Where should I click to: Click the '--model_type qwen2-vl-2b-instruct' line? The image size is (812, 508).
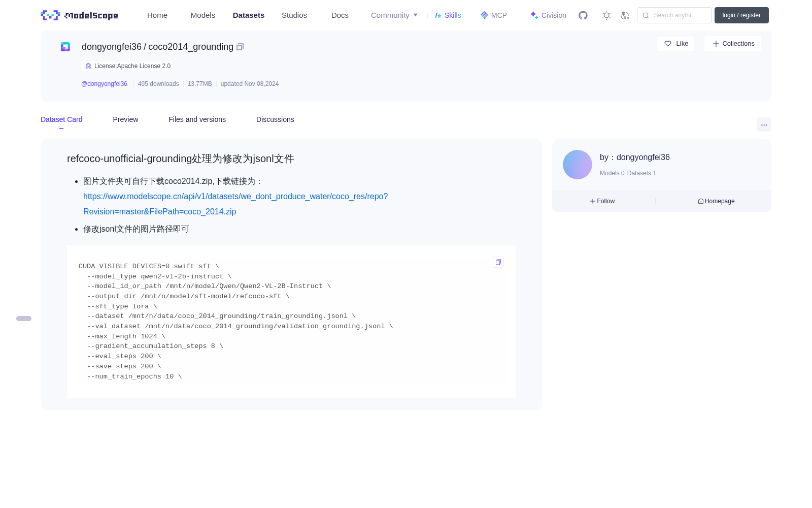159,276
